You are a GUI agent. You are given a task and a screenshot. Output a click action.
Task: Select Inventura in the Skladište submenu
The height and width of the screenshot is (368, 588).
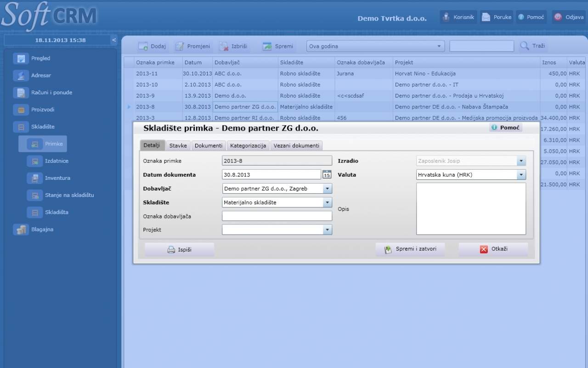click(57, 178)
